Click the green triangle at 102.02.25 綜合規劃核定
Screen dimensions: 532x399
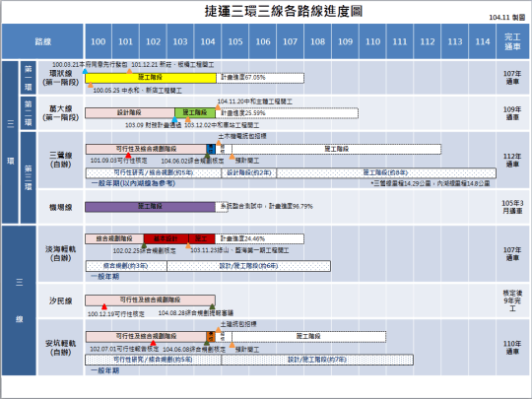[144, 245]
